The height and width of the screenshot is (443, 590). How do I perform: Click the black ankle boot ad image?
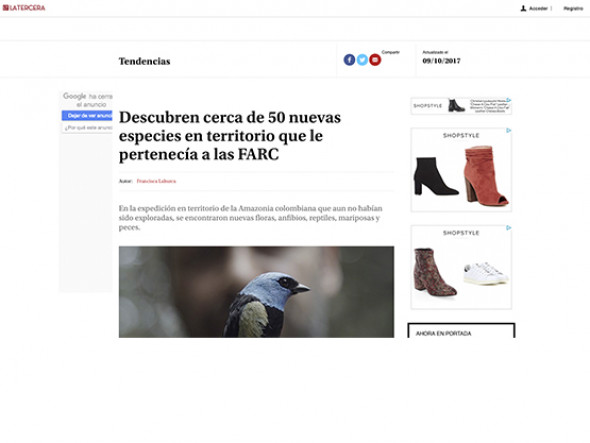(x=436, y=176)
